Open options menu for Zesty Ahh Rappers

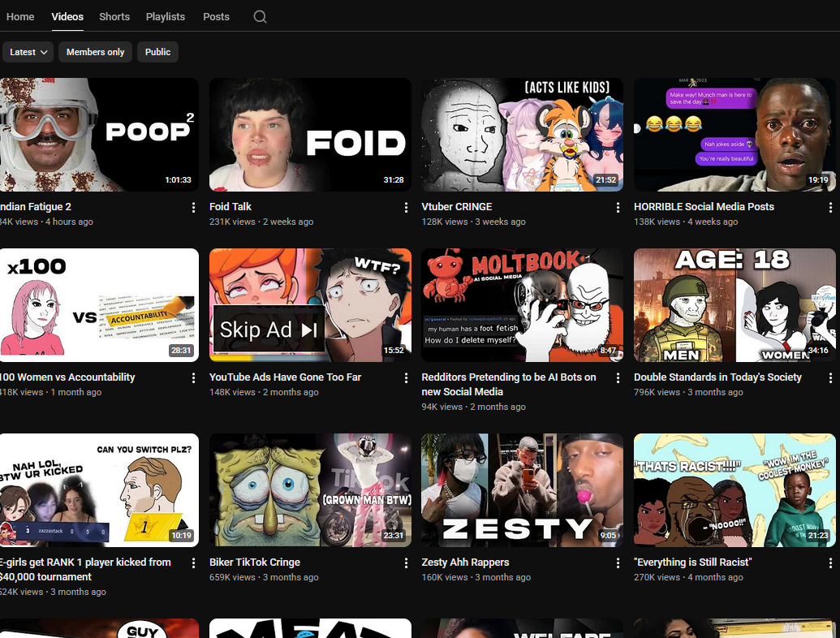coord(618,563)
